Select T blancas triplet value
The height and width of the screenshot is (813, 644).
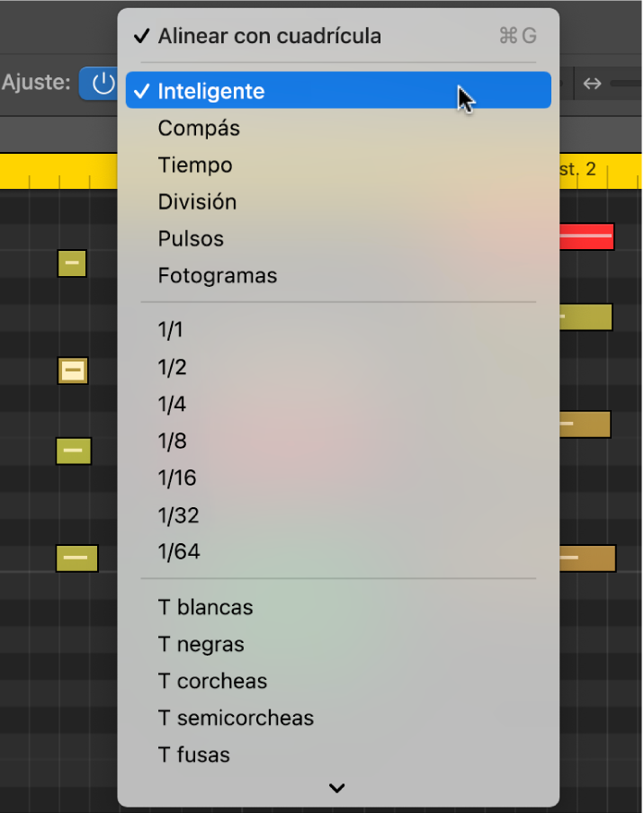205,607
